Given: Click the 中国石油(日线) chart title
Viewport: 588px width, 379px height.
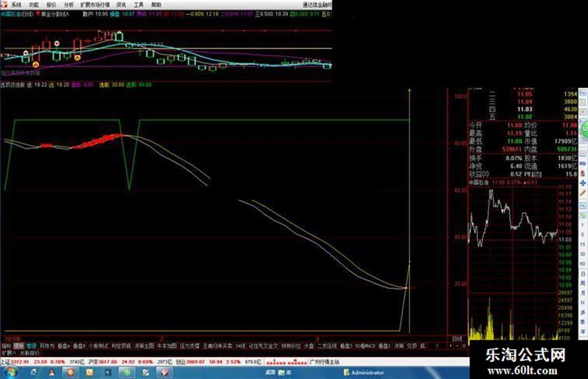Looking at the screenshot, I should [x=17, y=14].
